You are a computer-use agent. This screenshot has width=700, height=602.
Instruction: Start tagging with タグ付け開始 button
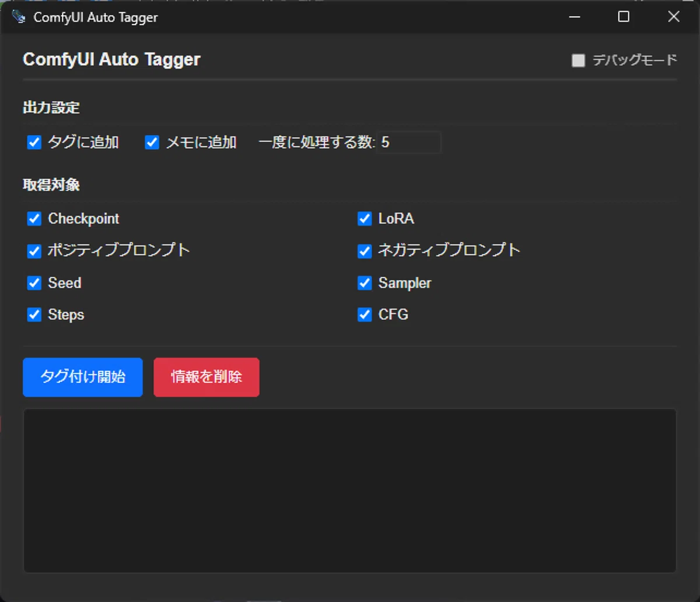pos(83,377)
